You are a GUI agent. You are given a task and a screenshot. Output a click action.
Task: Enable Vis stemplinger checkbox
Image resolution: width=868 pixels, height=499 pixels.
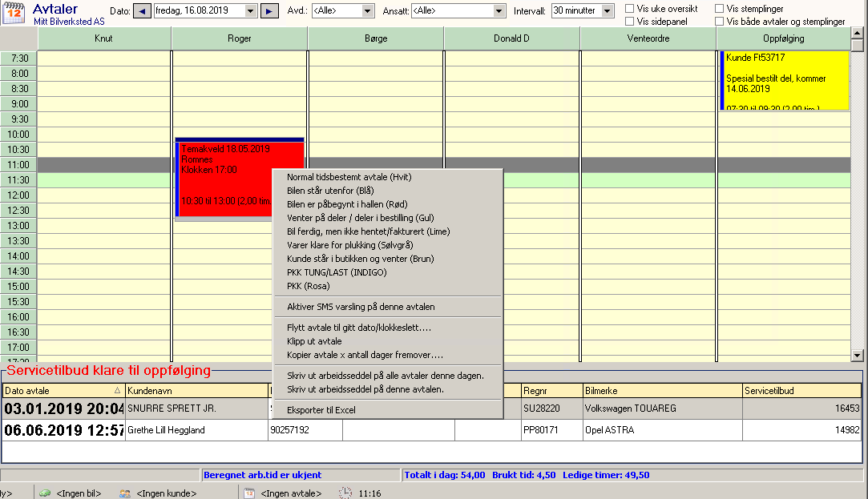(719, 8)
